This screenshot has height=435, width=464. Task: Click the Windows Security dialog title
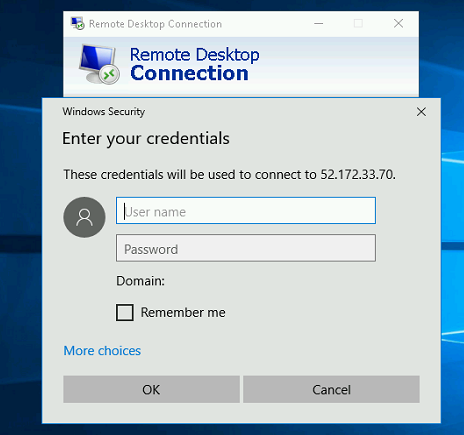click(104, 112)
